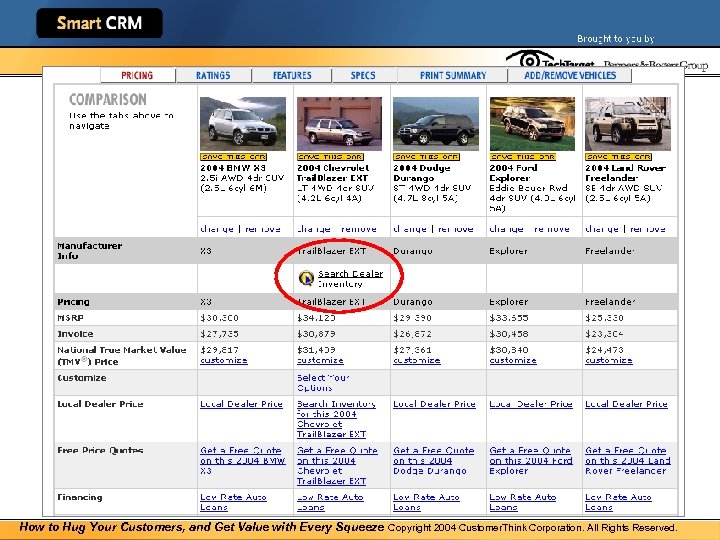Open the Add/Remove Vehicles tab
The height and width of the screenshot is (540, 720).
pyautogui.click(x=570, y=75)
